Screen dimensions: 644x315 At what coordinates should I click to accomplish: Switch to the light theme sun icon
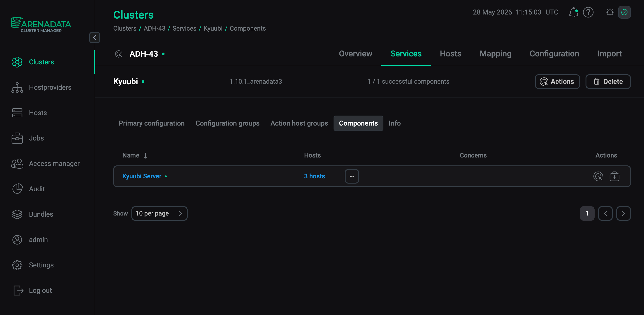point(610,12)
